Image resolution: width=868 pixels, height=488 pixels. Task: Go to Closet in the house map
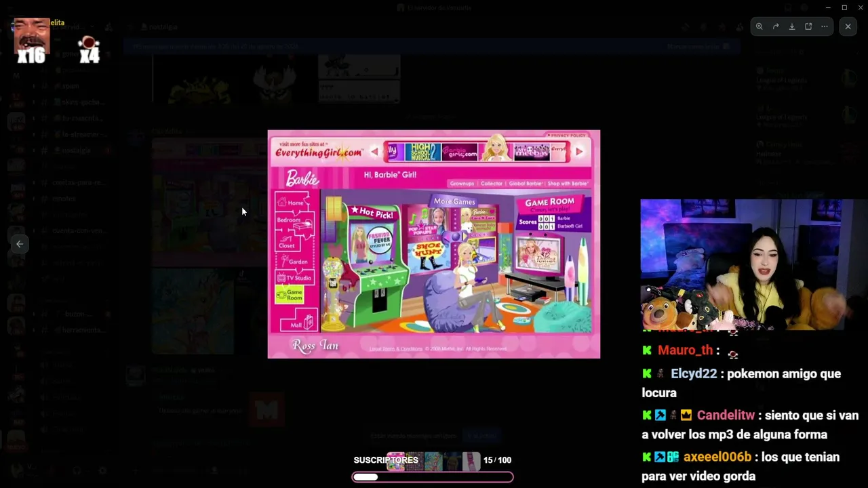(287, 243)
